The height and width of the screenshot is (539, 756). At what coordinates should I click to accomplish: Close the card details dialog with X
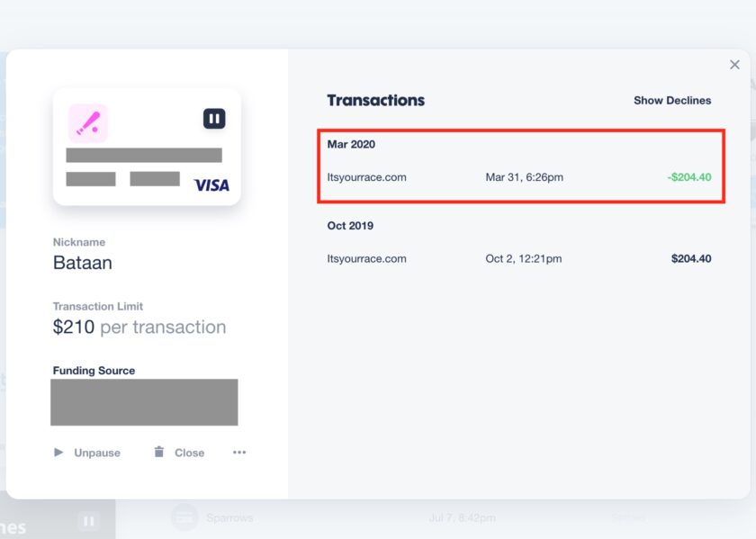(734, 65)
